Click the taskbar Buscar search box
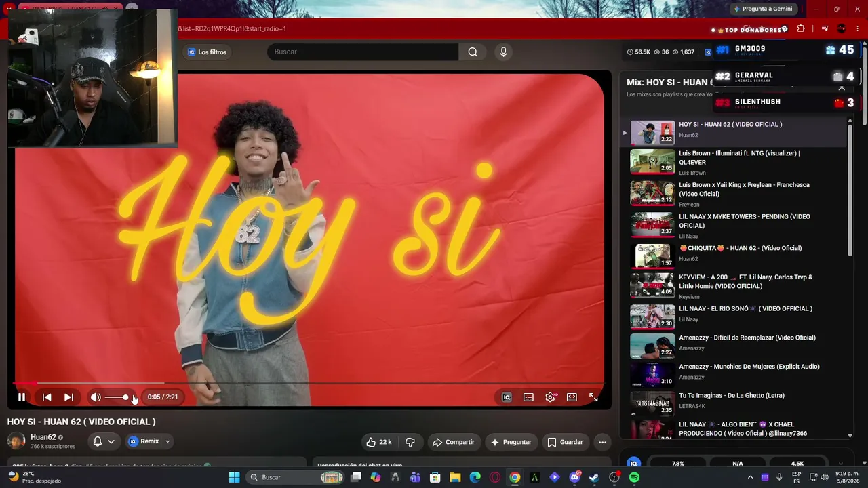 (295, 477)
